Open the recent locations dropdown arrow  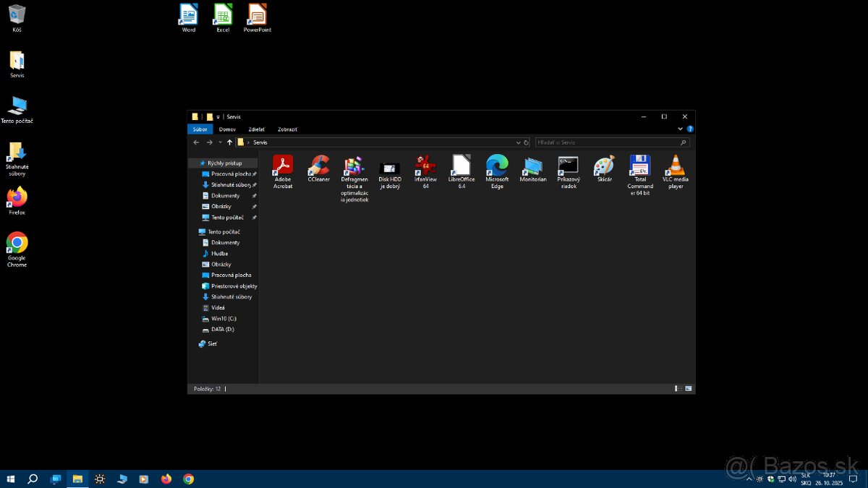220,142
